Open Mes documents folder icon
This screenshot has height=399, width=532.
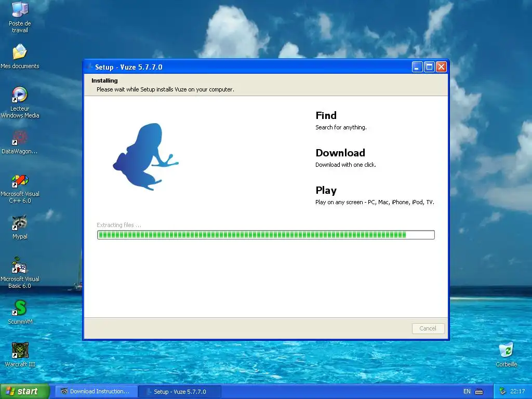click(20, 56)
